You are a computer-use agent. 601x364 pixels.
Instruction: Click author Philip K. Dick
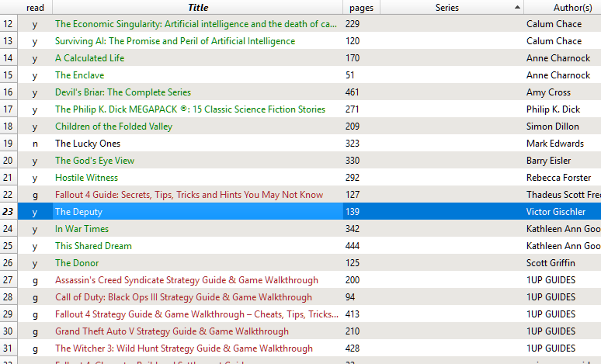(x=553, y=109)
